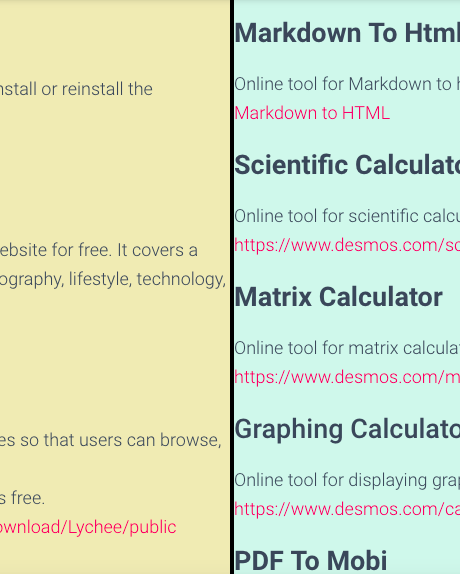This screenshot has height=574, width=460.
Task: Click the Markdown To Html heading
Action: tap(347, 33)
